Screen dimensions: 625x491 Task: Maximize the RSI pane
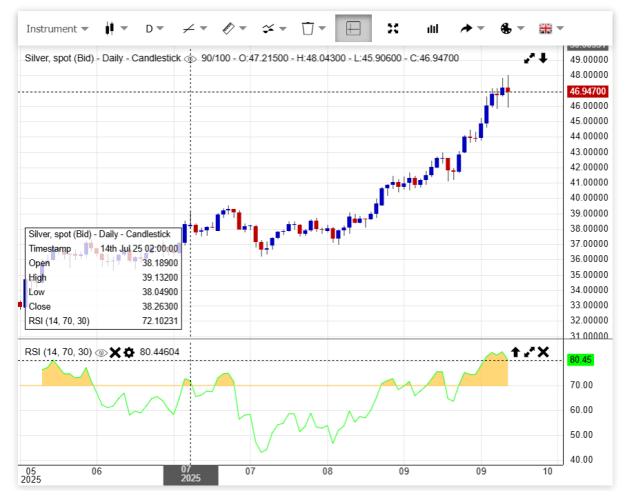coord(529,352)
